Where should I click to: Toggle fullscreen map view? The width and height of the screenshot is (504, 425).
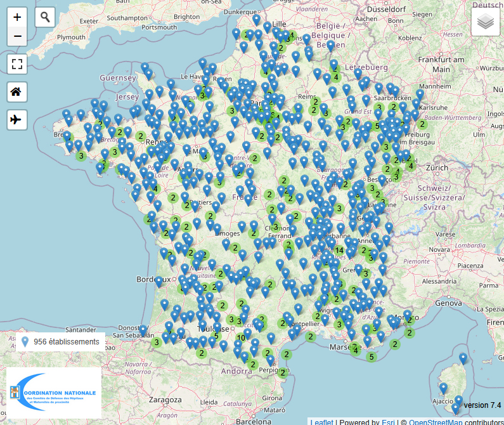coord(17,63)
